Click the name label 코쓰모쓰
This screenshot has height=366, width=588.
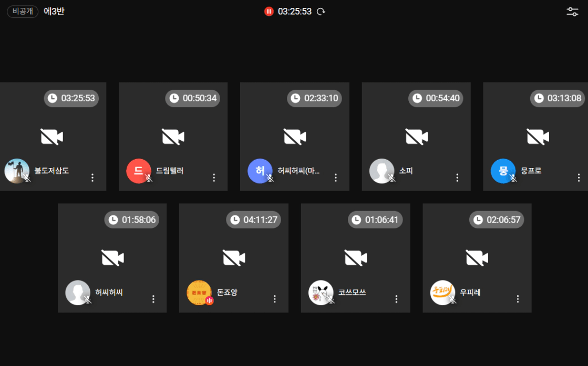pyautogui.click(x=352, y=292)
